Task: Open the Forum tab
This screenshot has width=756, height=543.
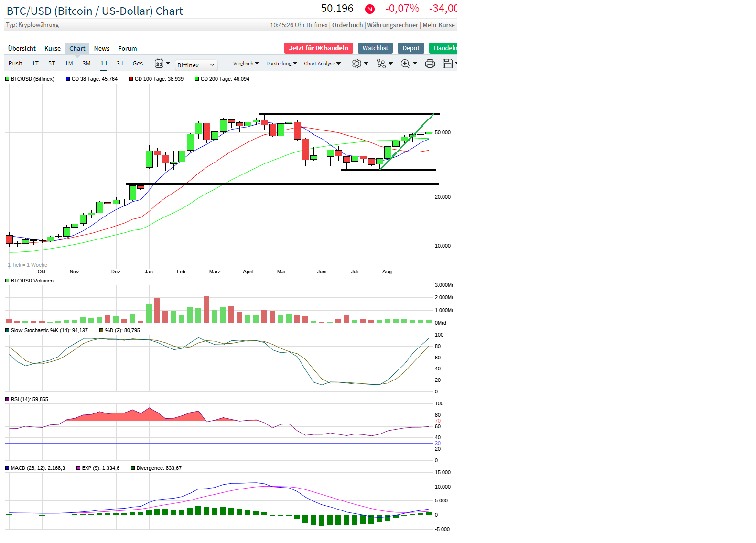Action: (x=128, y=49)
